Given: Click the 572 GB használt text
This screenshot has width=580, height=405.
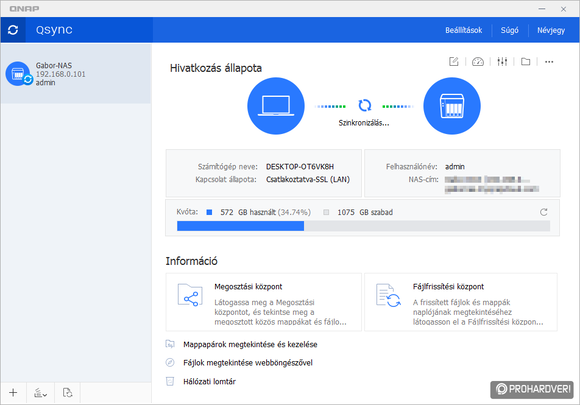Looking at the screenshot, I should tap(248, 212).
